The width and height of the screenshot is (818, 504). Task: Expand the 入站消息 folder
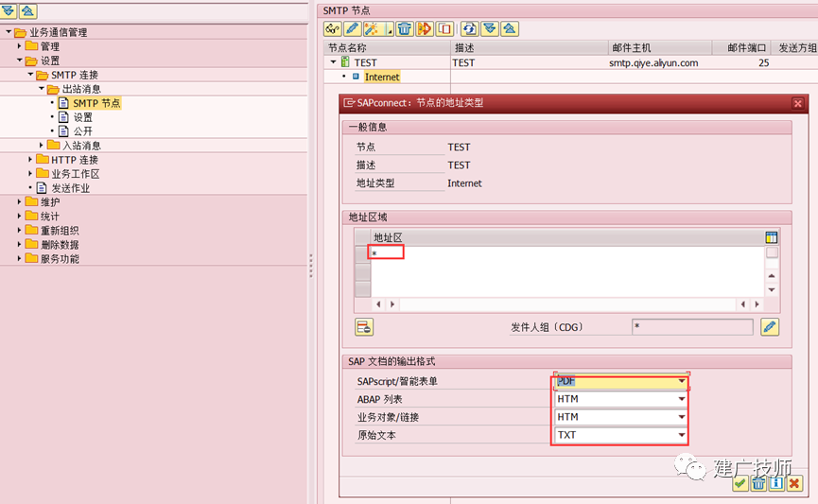coord(42,145)
